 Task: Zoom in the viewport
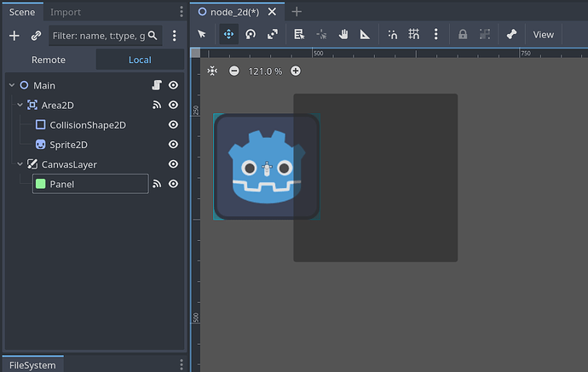(296, 71)
